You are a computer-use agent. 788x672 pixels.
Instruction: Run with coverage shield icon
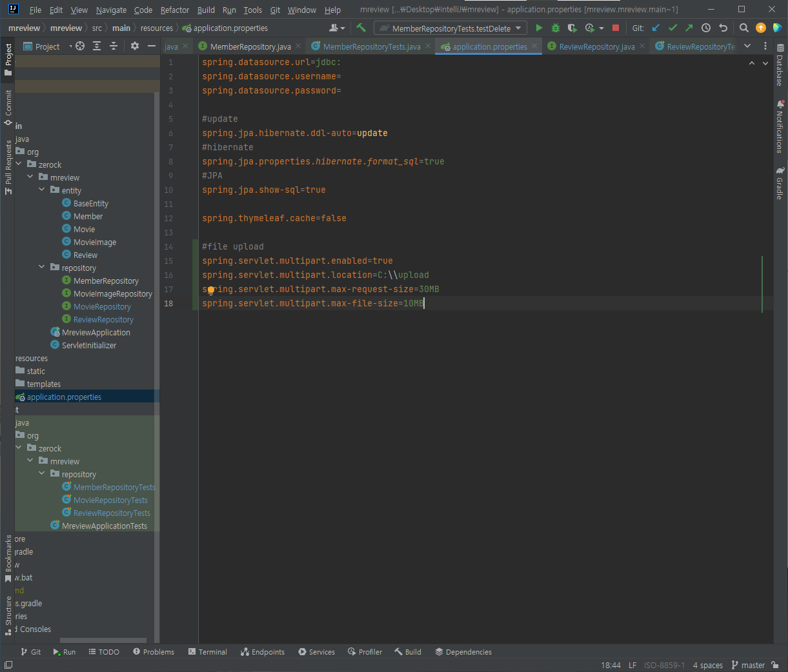pyautogui.click(x=572, y=28)
